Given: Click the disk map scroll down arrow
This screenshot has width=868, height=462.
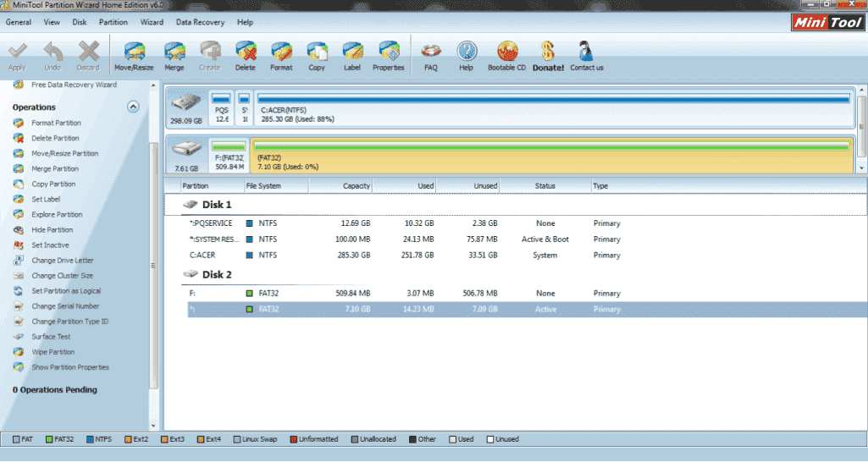Looking at the screenshot, I should pos(861,168).
